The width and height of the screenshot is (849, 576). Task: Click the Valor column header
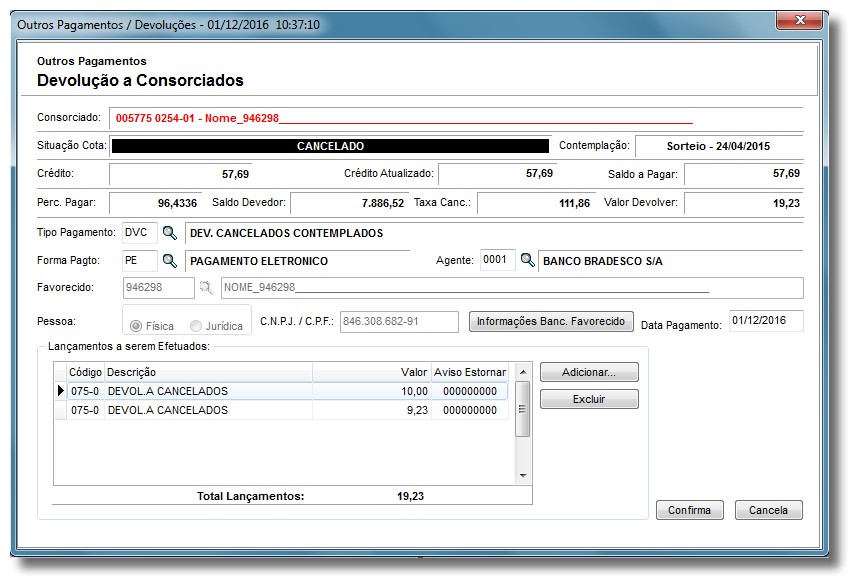(x=372, y=372)
